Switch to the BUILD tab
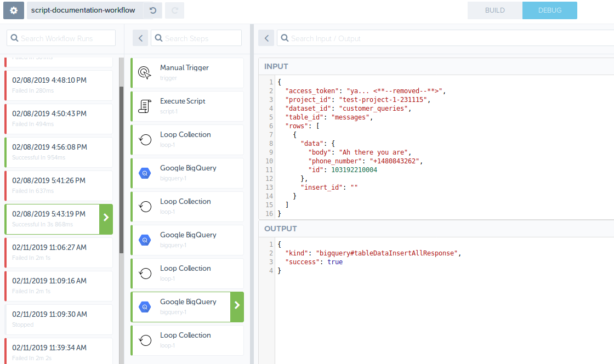This screenshot has height=364, width=614. 494,10
